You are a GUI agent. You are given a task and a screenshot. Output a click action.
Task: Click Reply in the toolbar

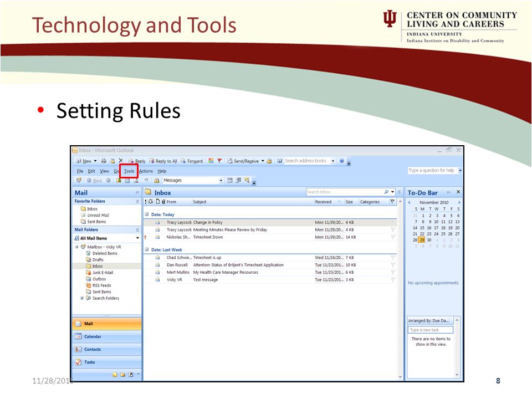click(x=137, y=161)
